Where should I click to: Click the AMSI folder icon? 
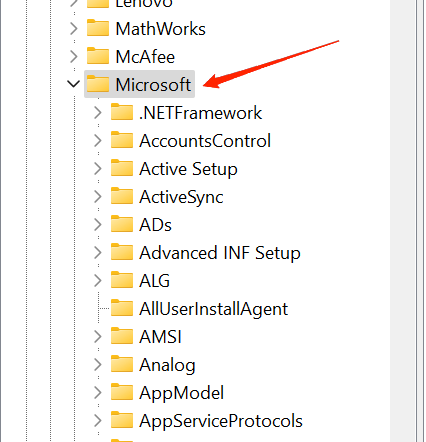(x=122, y=336)
